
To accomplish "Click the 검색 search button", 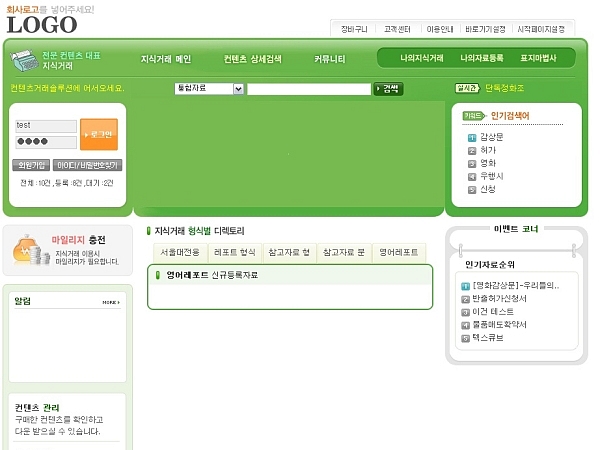I will [x=388, y=89].
